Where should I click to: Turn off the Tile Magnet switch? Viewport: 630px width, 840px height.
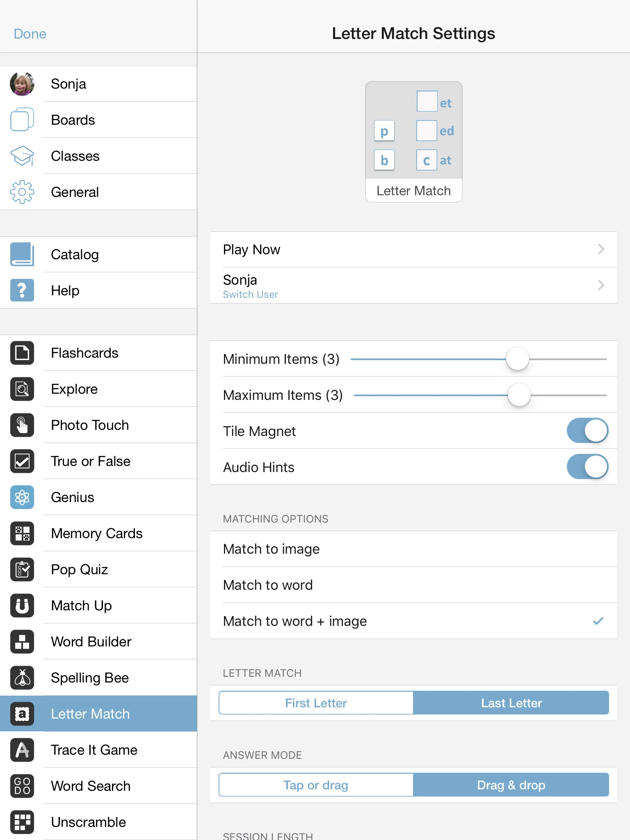coord(587,431)
